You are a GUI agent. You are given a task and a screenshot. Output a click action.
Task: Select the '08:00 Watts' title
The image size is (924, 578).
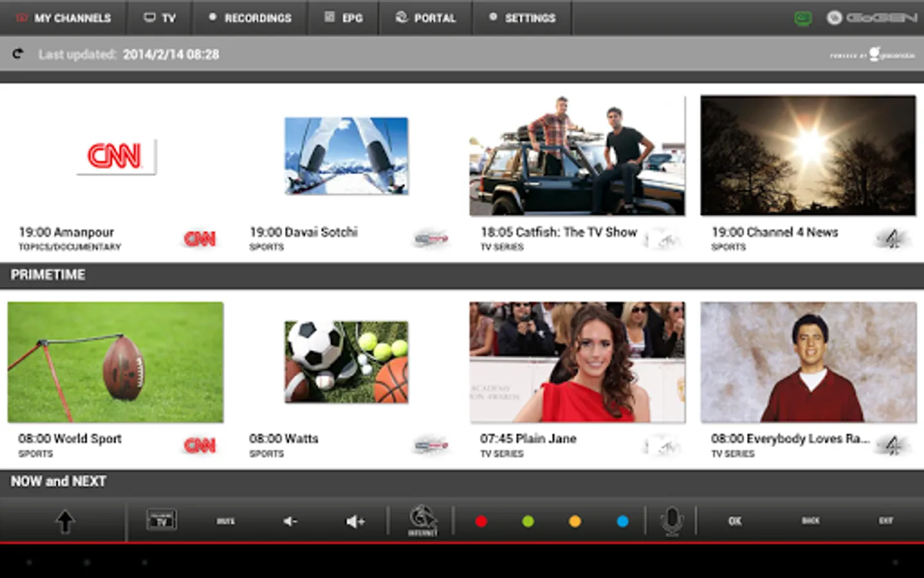[284, 439]
